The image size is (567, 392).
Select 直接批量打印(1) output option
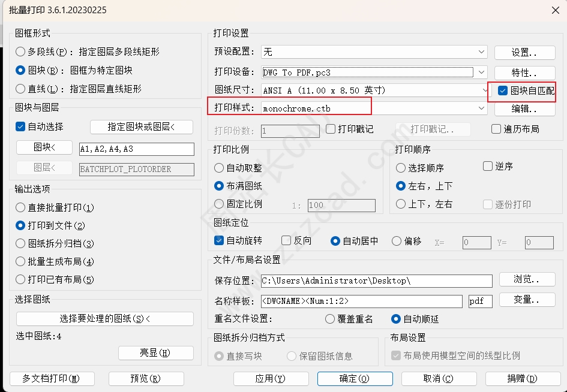21,208
